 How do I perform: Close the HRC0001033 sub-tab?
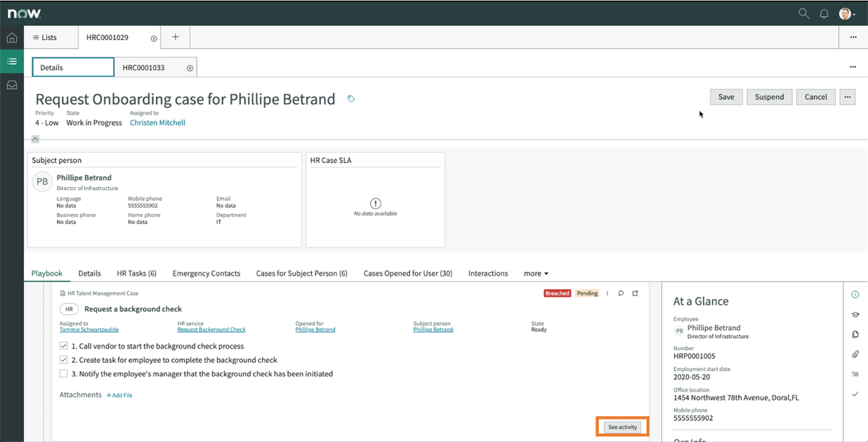[190, 68]
